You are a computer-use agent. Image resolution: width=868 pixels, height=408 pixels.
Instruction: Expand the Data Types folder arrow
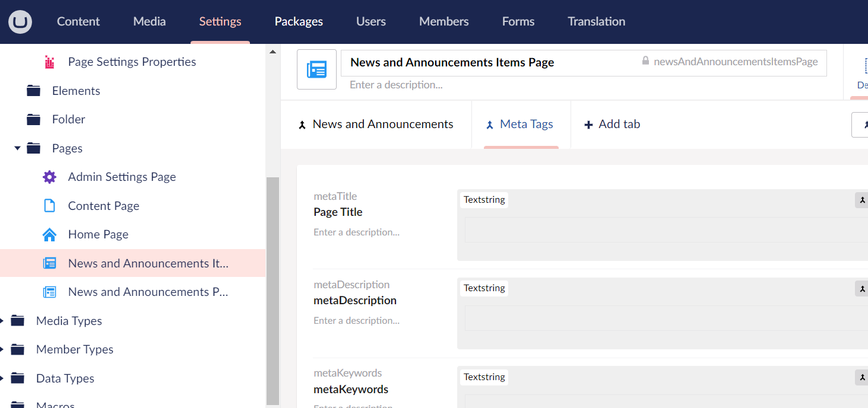(2, 378)
